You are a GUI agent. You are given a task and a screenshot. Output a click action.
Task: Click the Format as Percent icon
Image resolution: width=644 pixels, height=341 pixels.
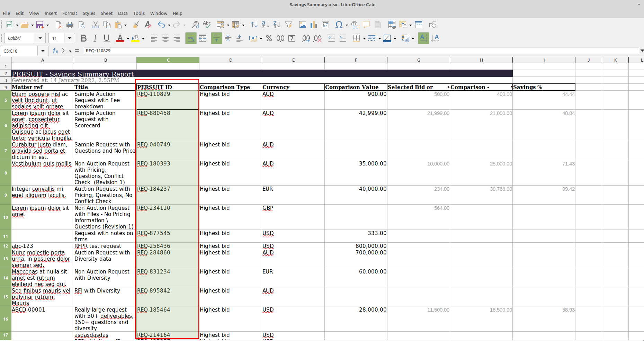coord(269,38)
